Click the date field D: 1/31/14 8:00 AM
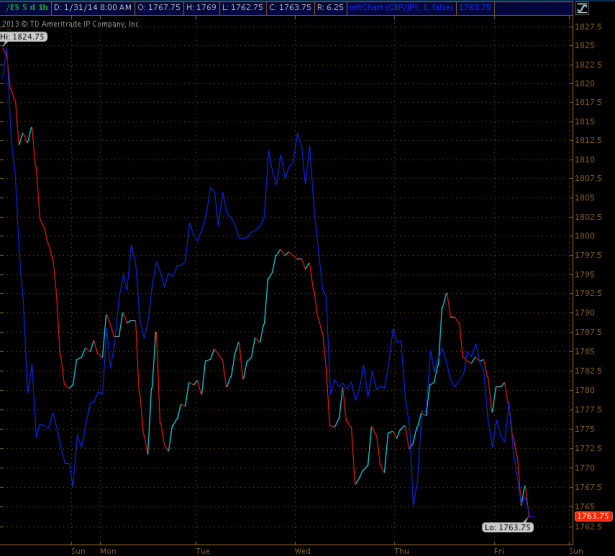This screenshot has width=615, height=556. (x=93, y=7)
